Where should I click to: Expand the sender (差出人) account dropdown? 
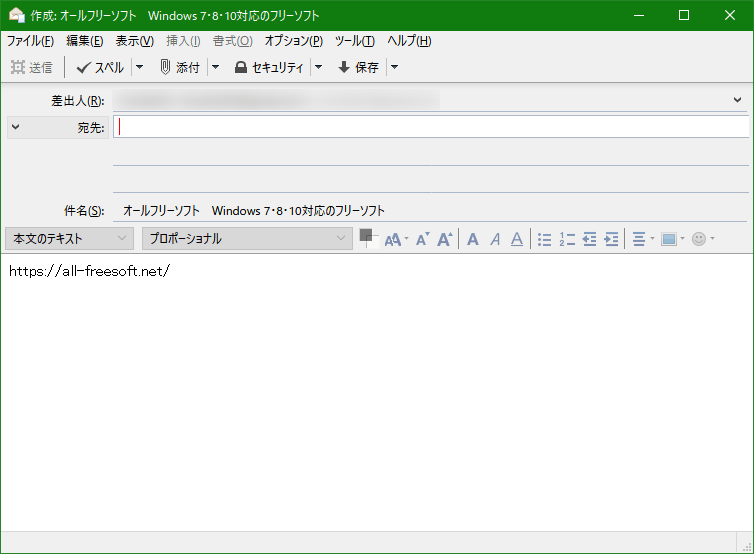coord(737,100)
